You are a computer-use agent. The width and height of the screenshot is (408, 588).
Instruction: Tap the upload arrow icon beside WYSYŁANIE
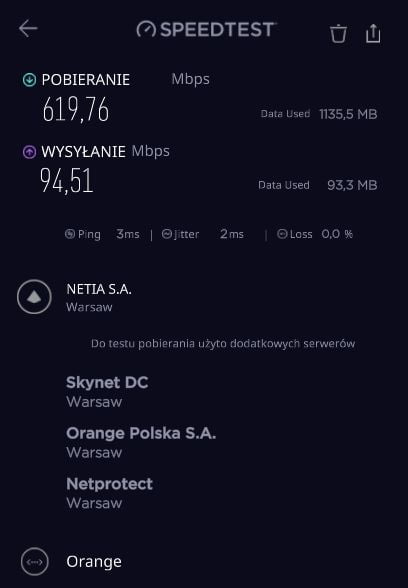(x=30, y=152)
